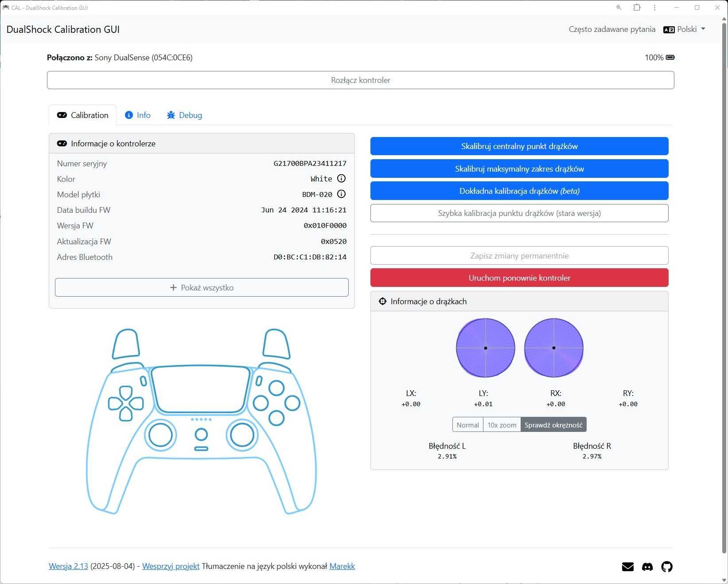Viewport: 728px width, 584px height.
Task: Open the browser three-dot menu
Action: (654, 8)
